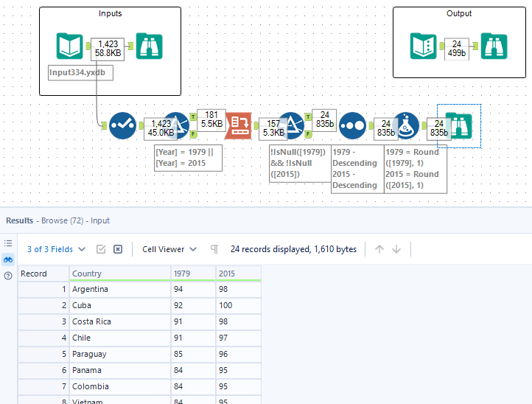Click False output anchor of the IsNull filter
Image resolution: width=532 pixels, height=404 pixels.
click(308, 134)
